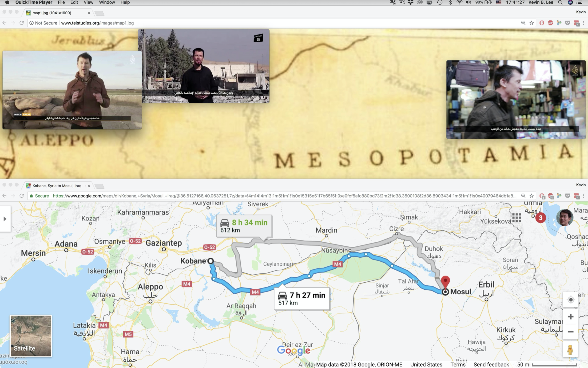Click the Terms link on the map
This screenshot has height=368, width=588.
click(x=458, y=364)
